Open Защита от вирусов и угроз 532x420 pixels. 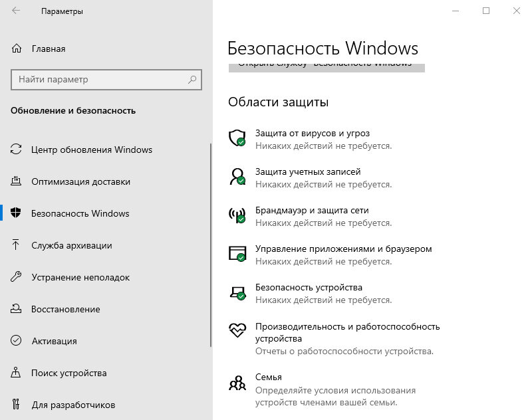(313, 133)
